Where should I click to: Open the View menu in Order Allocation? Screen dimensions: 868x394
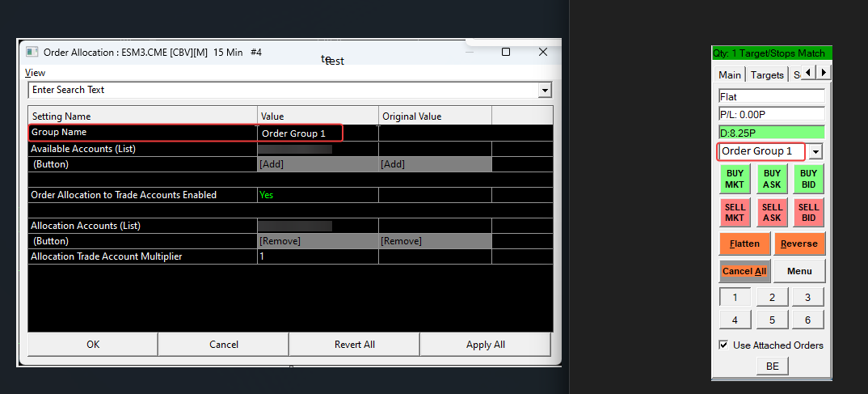pyautogui.click(x=36, y=73)
